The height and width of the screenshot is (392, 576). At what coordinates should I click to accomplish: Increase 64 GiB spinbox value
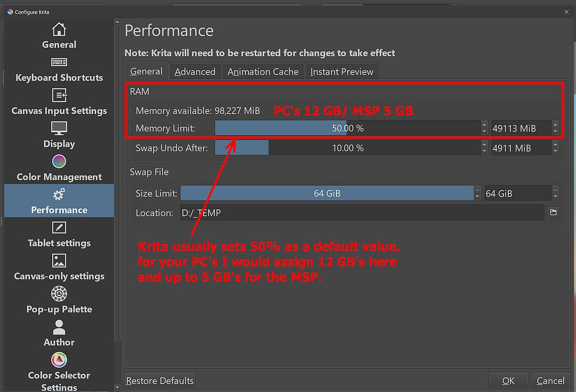(x=555, y=190)
